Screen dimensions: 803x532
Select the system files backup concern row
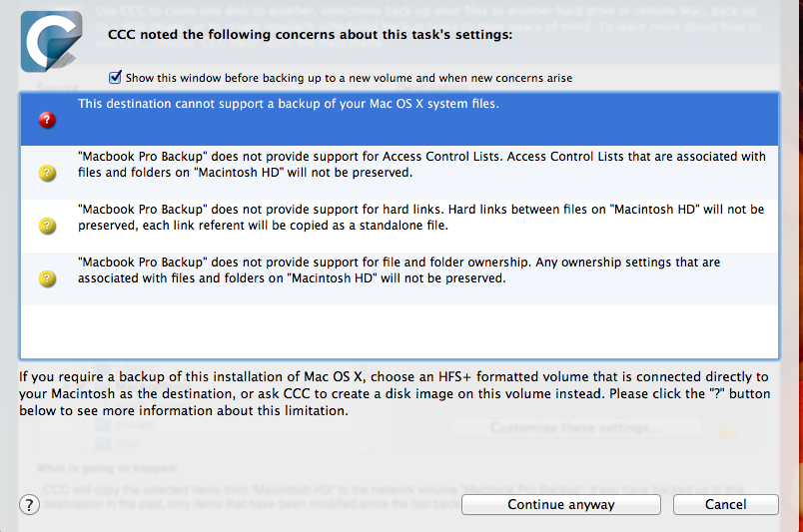(x=400, y=120)
